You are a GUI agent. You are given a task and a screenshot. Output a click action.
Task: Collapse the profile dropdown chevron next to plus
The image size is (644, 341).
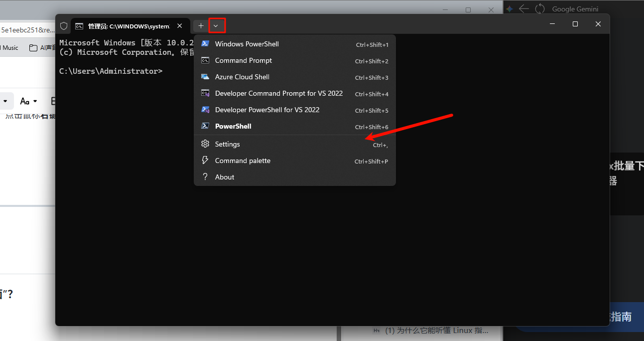(216, 25)
